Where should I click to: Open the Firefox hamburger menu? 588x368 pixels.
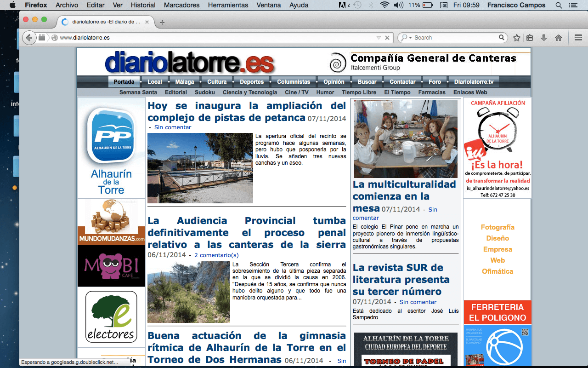578,38
